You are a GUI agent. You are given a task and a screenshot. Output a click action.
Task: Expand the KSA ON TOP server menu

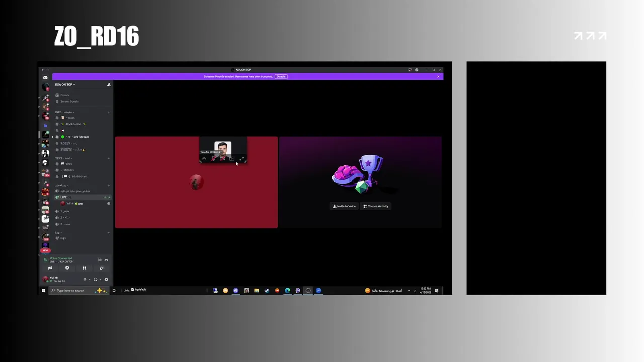point(65,84)
